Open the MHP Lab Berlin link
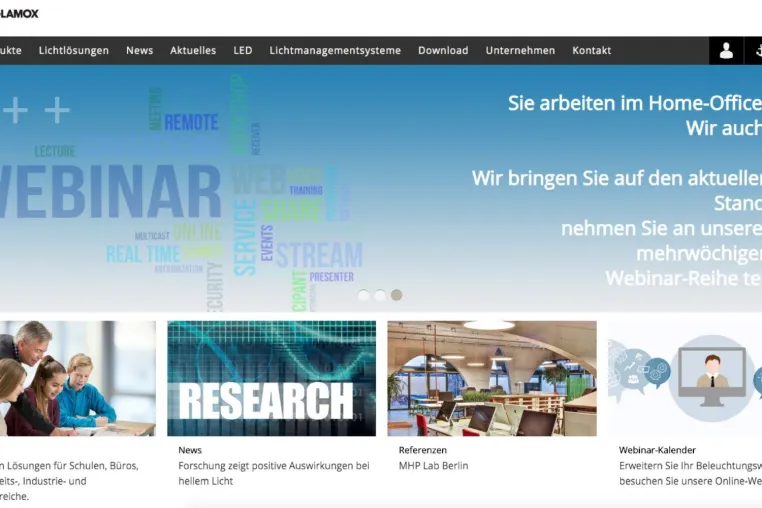 [433, 466]
